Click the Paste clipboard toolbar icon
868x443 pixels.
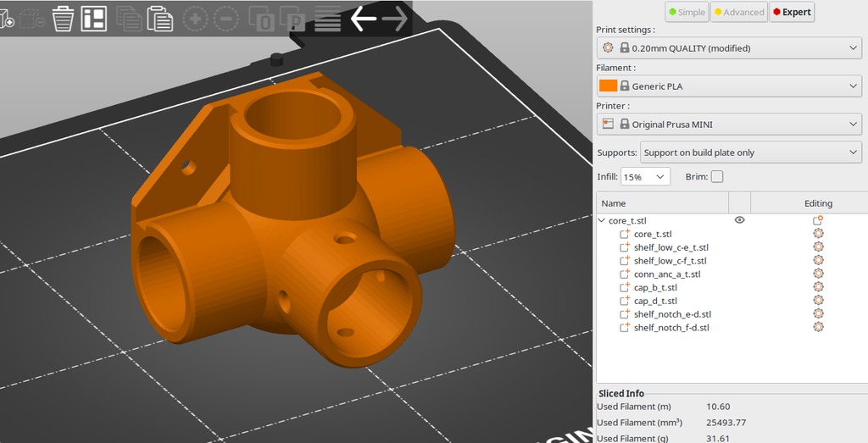[x=160, y=19]
